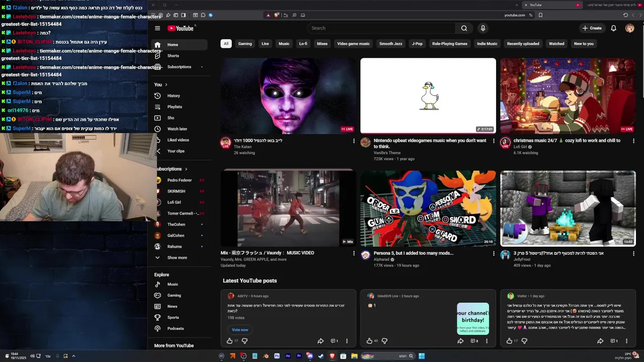Activate voice search microphone
Image resolution: width=644 pixels, height=362 pixels.
coord(483,28)
